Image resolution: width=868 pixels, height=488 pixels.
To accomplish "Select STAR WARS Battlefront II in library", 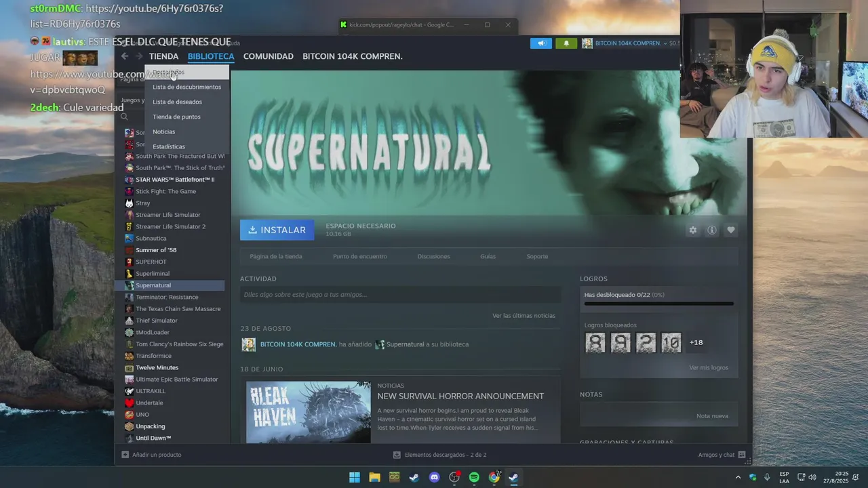I will coord(175,180).
